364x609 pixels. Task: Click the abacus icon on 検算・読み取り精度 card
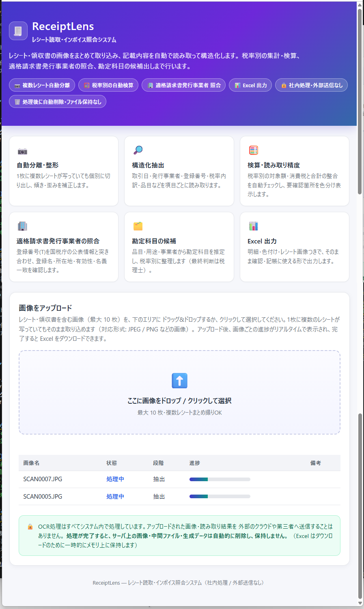coord(254,150)
